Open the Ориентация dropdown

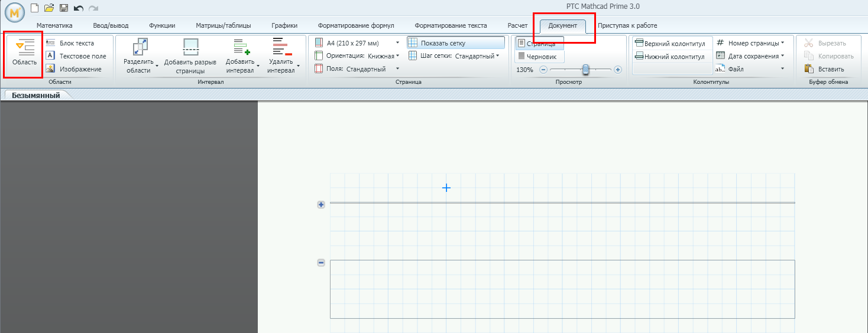397,56
